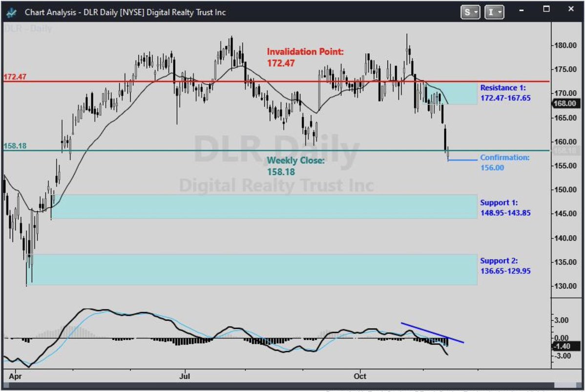Click Support 2: 136.65-129.95 label
Screen dimensions: 586x392
pos(505,266)
